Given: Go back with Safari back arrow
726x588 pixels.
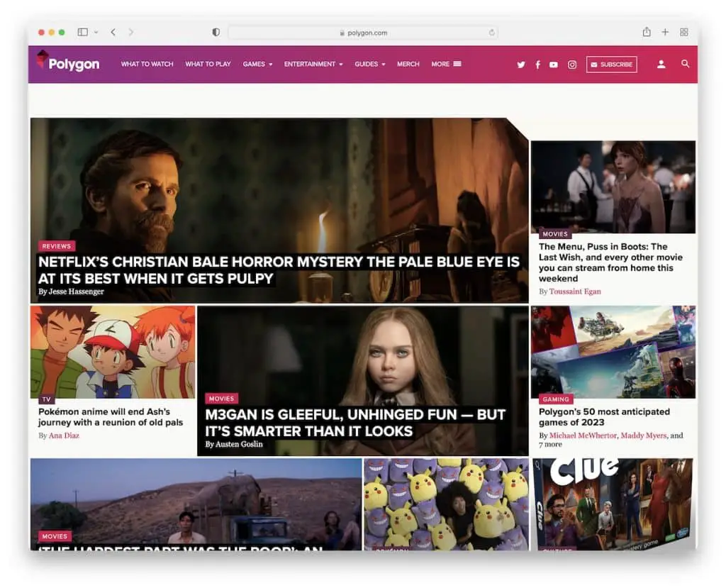Looking at the screenshot, I should point(113,32).
